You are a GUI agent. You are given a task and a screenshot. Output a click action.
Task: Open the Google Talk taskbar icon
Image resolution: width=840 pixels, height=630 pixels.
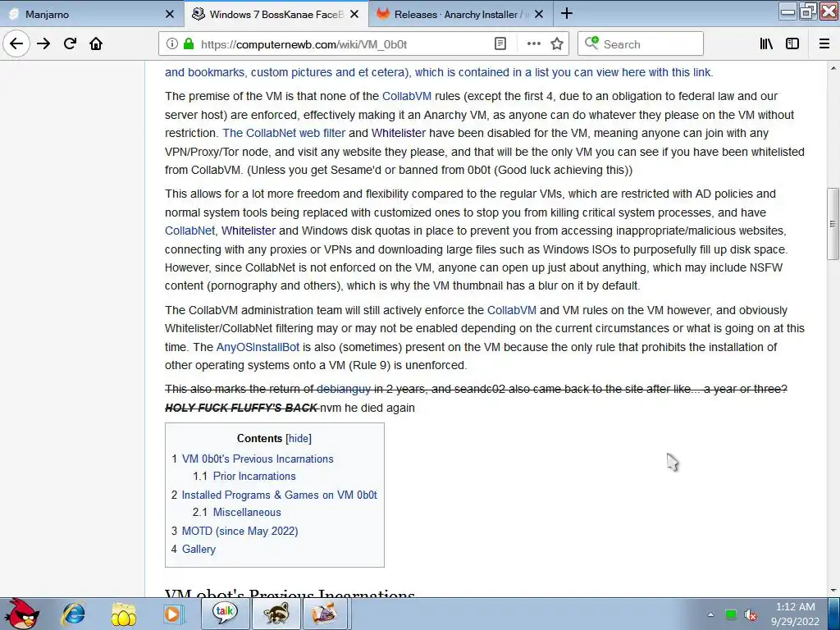[225, 614]
